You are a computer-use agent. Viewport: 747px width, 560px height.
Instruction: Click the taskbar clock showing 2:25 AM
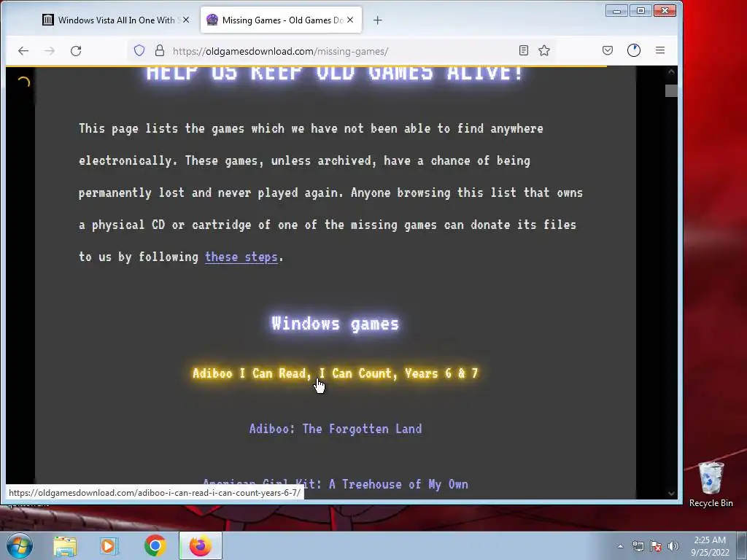(x=710, y=545)
